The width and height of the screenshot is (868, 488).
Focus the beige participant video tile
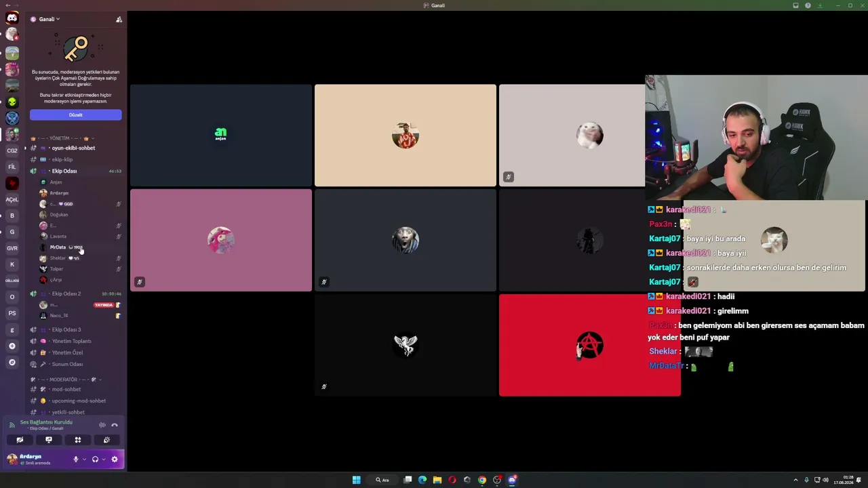coord(406,135)
